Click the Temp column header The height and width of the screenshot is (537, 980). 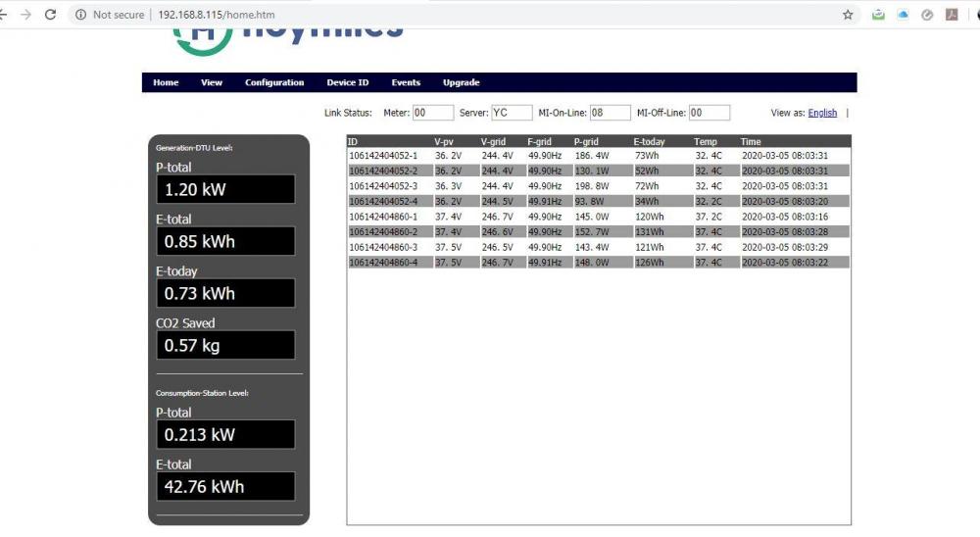tap(706, 142)
